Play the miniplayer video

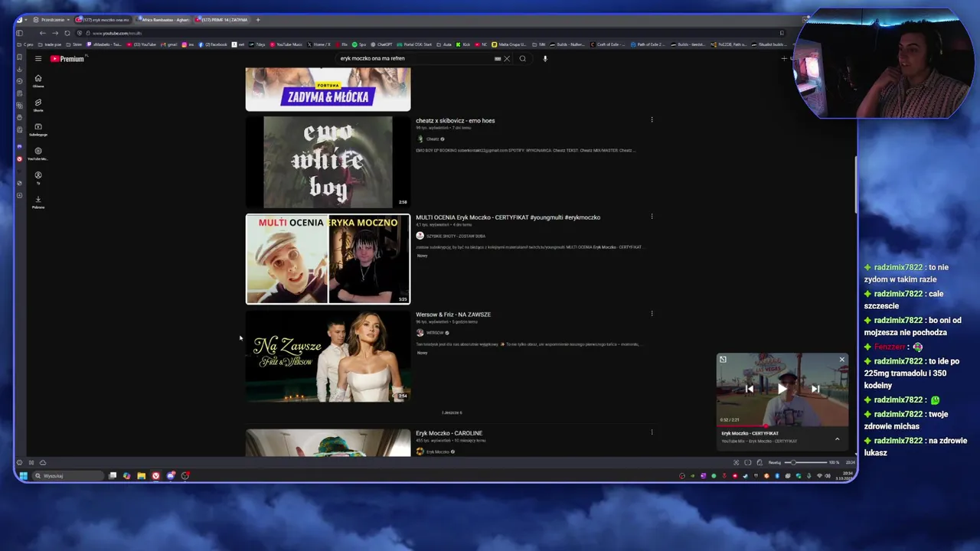point(782,389)
